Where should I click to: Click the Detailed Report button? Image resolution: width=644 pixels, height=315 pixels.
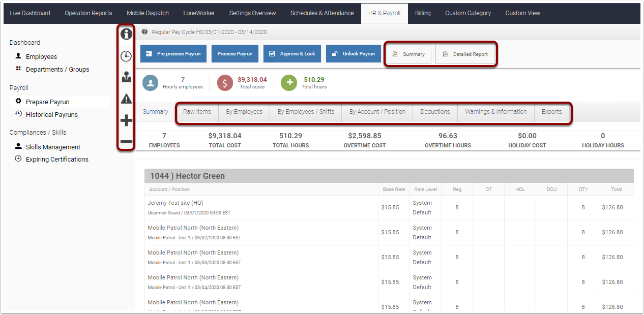465,53
